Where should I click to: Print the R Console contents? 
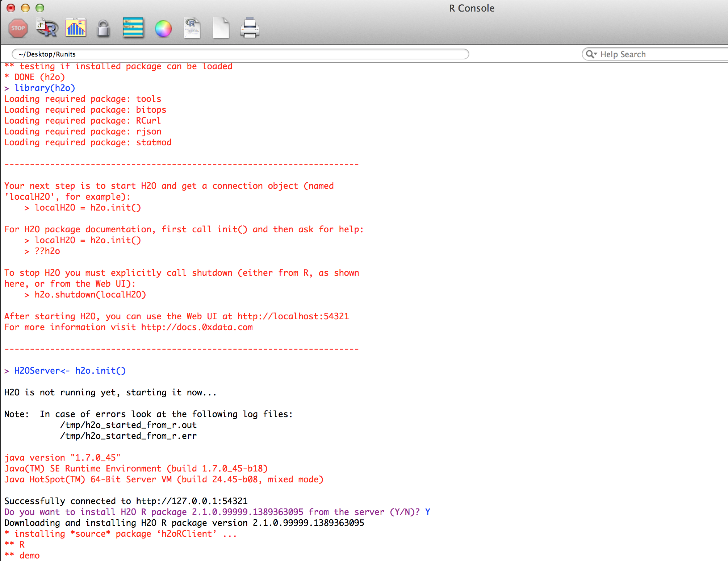(250, 28)
